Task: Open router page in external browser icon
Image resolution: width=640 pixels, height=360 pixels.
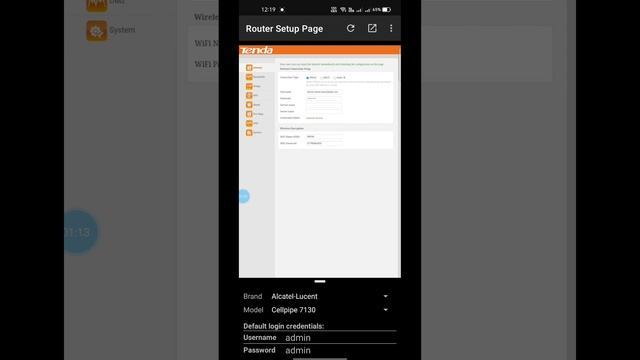Action: point(372,28)
